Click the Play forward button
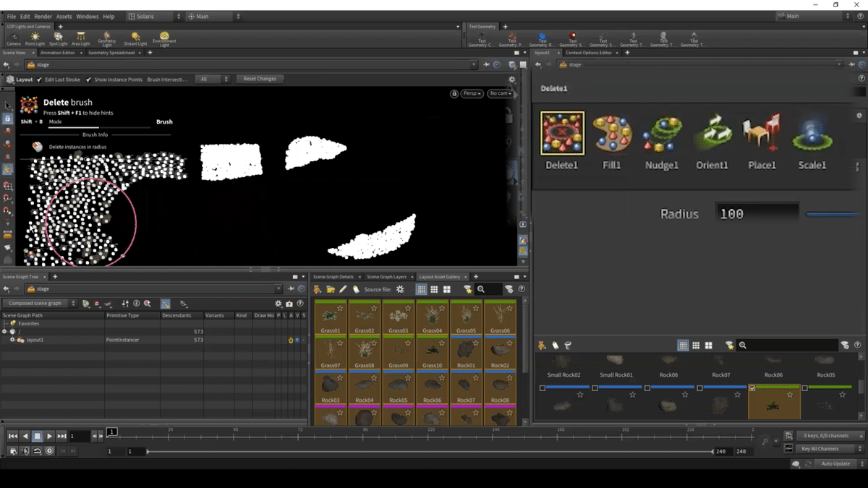 coord(49,436)
